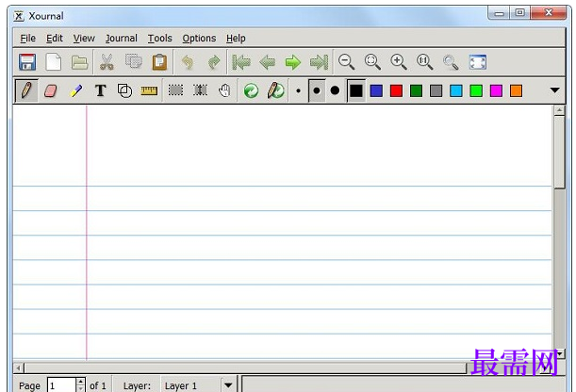Pick the red color swatch
Viewport: 576px width, 392px height.
click(x=396, y=90)
